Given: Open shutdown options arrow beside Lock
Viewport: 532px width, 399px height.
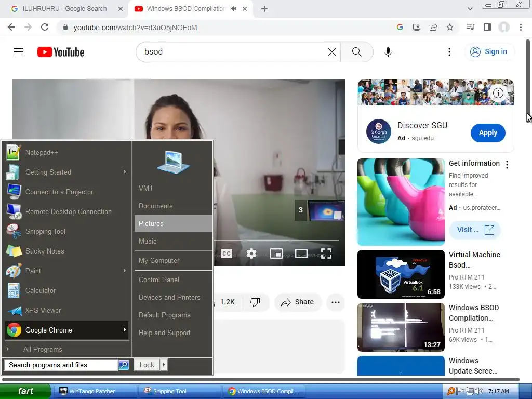Looking at the screenshot, I should click(x=164, y=365).
